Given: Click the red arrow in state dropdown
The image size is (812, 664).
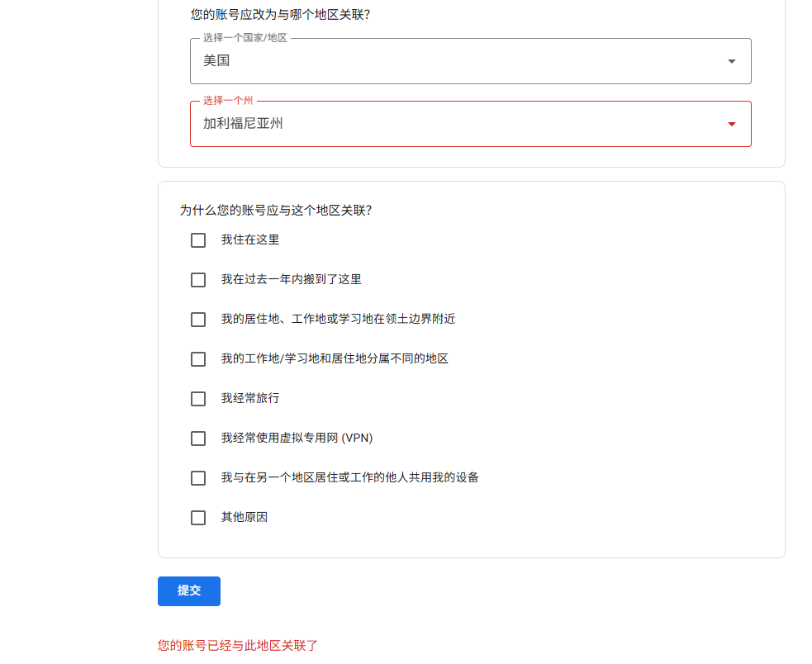Looking at the screenshot, I should [x=731, y=125].
